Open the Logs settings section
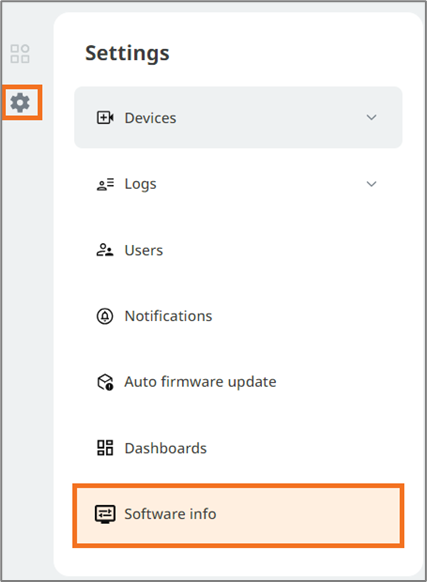 238,184
